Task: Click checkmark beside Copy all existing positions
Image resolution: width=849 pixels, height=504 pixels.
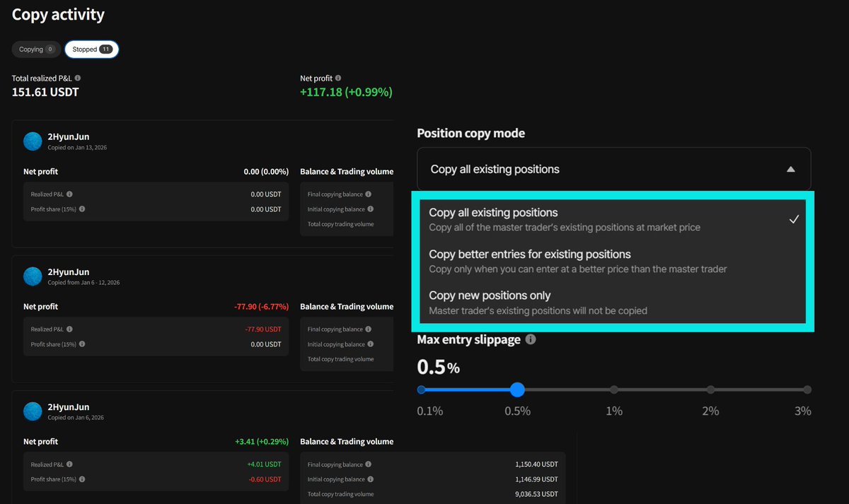Action: pyautogui.click(x=794, y=219)
